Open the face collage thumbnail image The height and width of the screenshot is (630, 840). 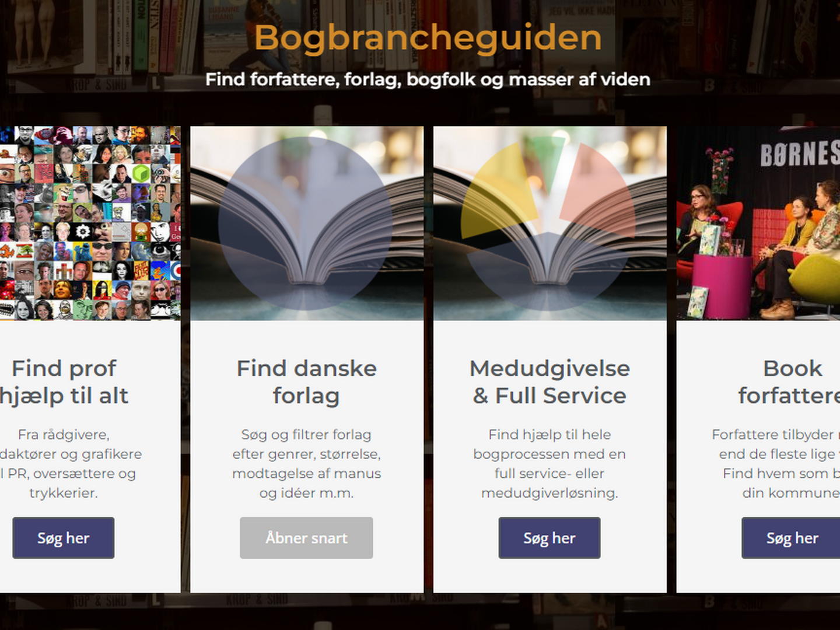tap(90, 223)
